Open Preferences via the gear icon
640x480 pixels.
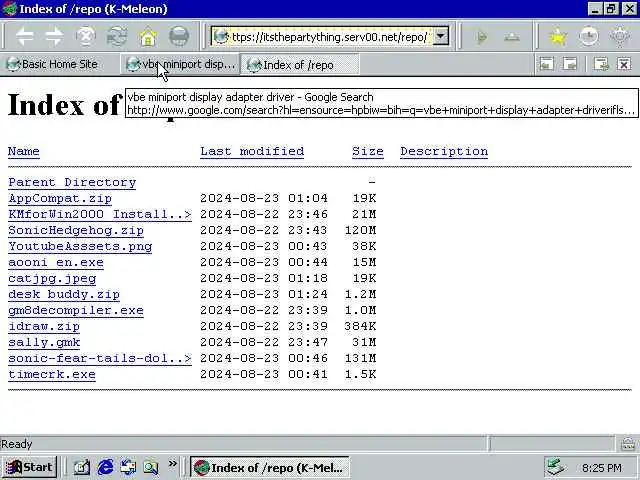[x=620, y=37]
